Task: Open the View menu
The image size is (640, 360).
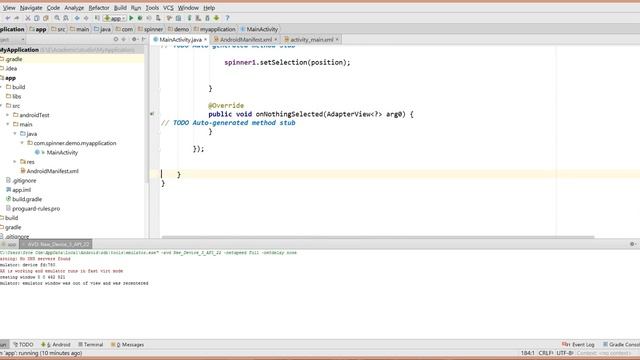Action: coord(9,8)
